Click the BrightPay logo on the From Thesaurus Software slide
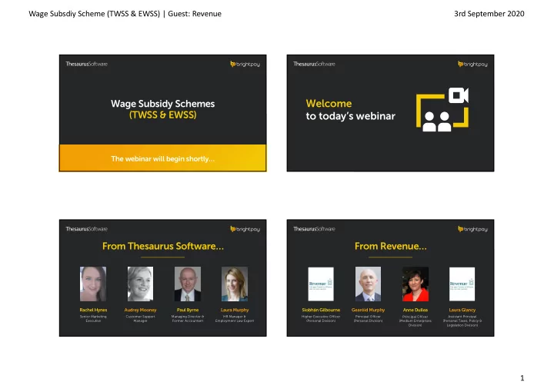554x392 pixels. click(245, 228)
